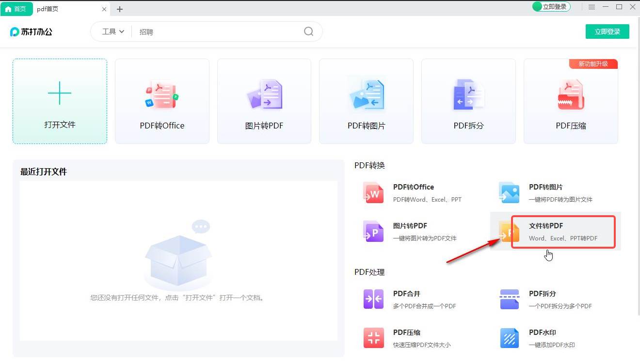Click the PDF转换 section heading
This screenshot has width=640, height=364.
click(369, 165)
